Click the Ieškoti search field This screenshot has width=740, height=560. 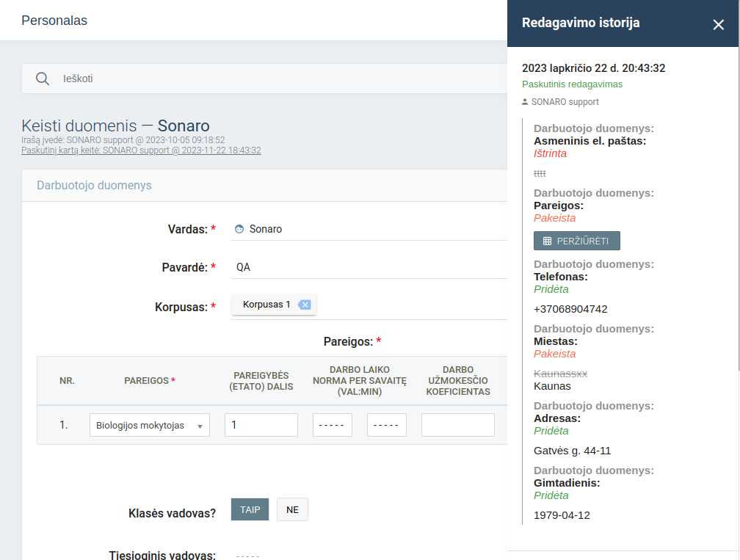(279, 79)
